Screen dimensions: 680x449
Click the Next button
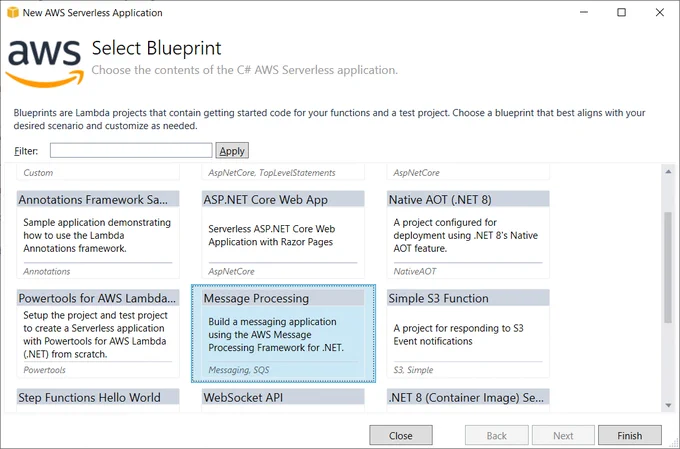point(563,435)
